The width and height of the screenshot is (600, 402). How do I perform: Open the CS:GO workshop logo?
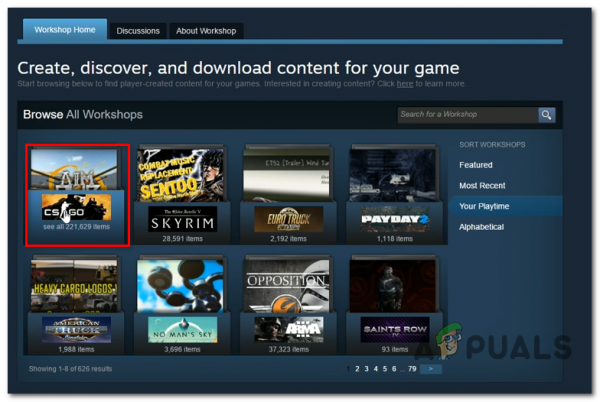77,207
